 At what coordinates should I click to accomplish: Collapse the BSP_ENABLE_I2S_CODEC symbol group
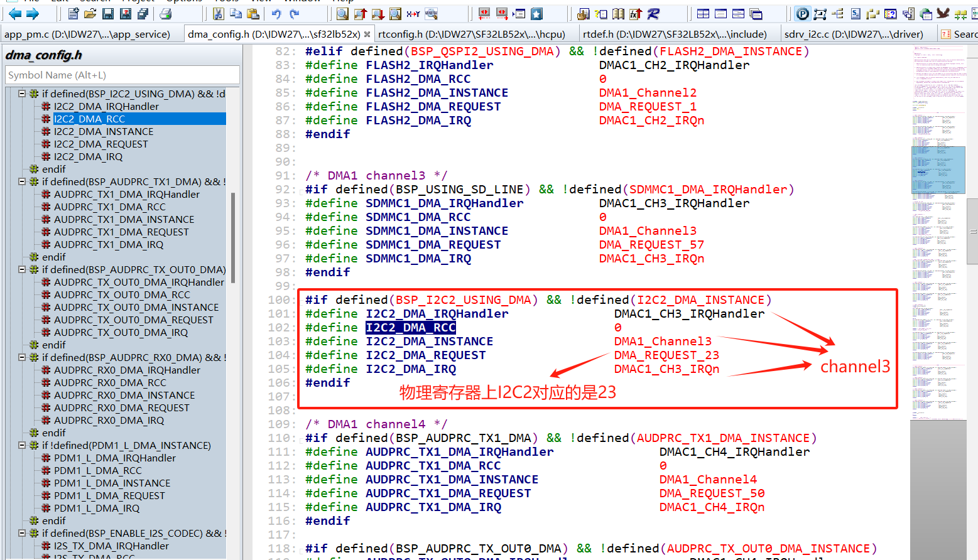(x=22, y=533)
